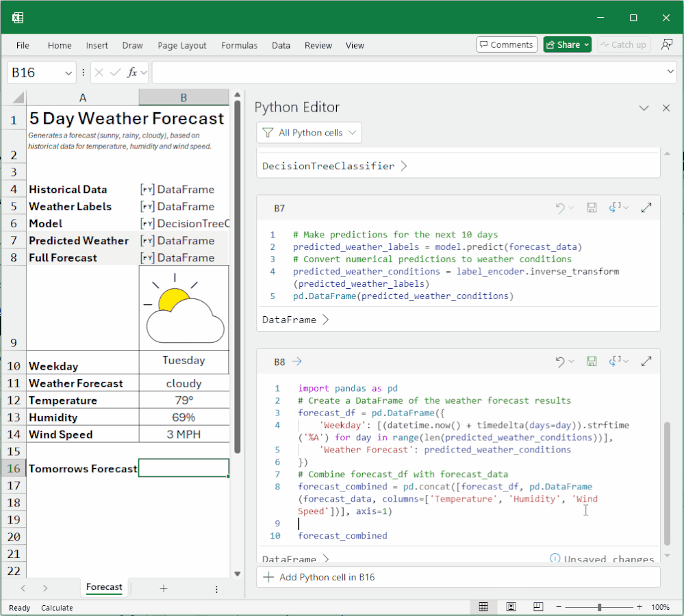This screenshot has height=616, width=684.
Task: Switch to Normal view icon in status bar
Action: tap(483, 607)
